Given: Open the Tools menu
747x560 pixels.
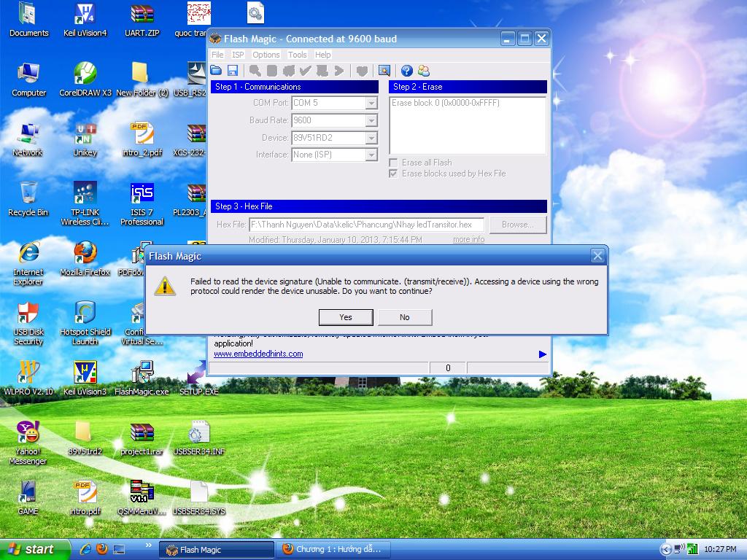Looking at the screenshot, I should click(x=298, y=55).
